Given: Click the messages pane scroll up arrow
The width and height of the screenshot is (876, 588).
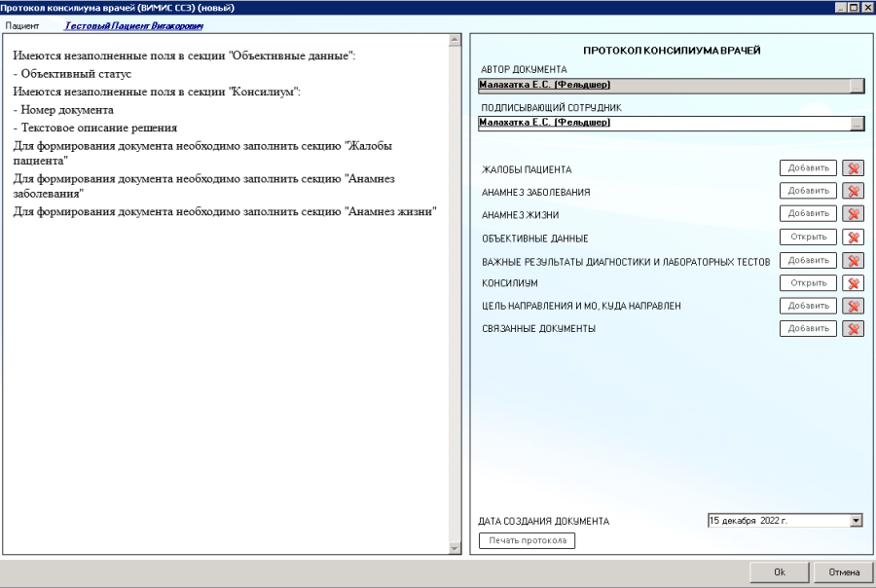Looking at the screenshot, I should (x=455, y=40).
